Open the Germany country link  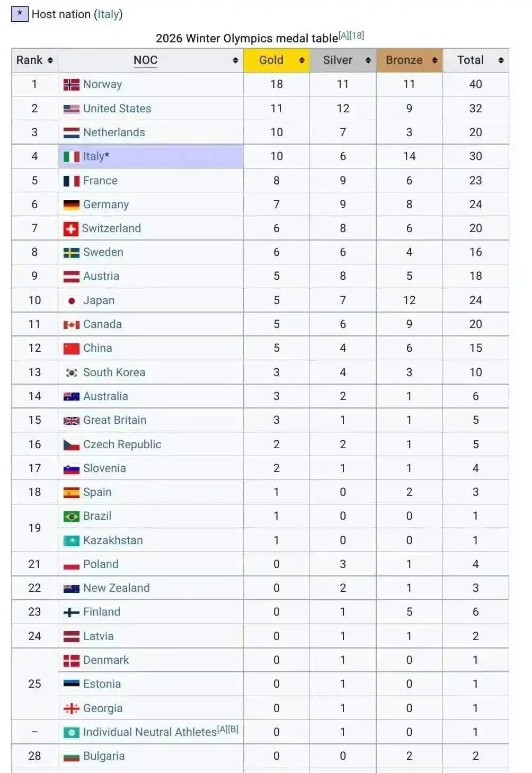pyautogui.click(x=105, y=204)
